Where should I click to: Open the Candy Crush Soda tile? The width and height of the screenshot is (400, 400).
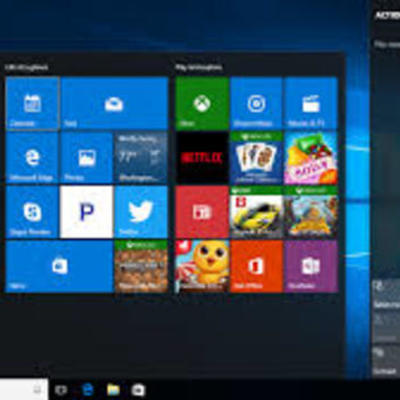(311, 158)
